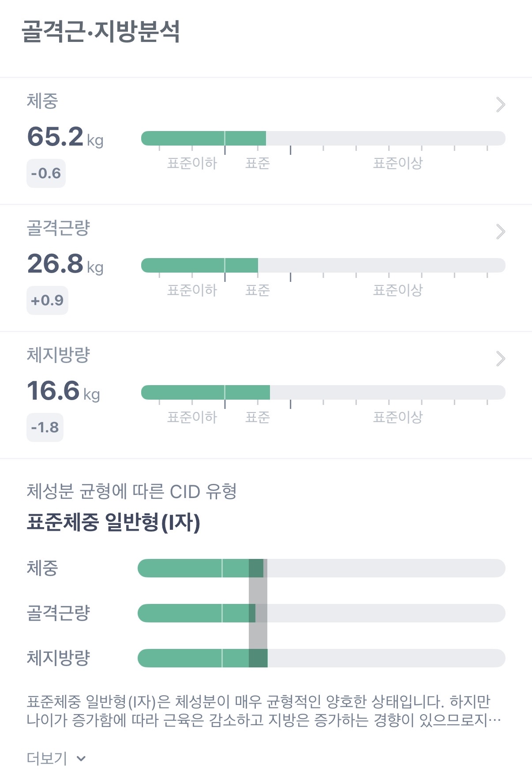Image resolution: width=532 pixels, height=783 pixels.
Task: Tap 표준체중 일반형(I자) type title
Action: 113,522
